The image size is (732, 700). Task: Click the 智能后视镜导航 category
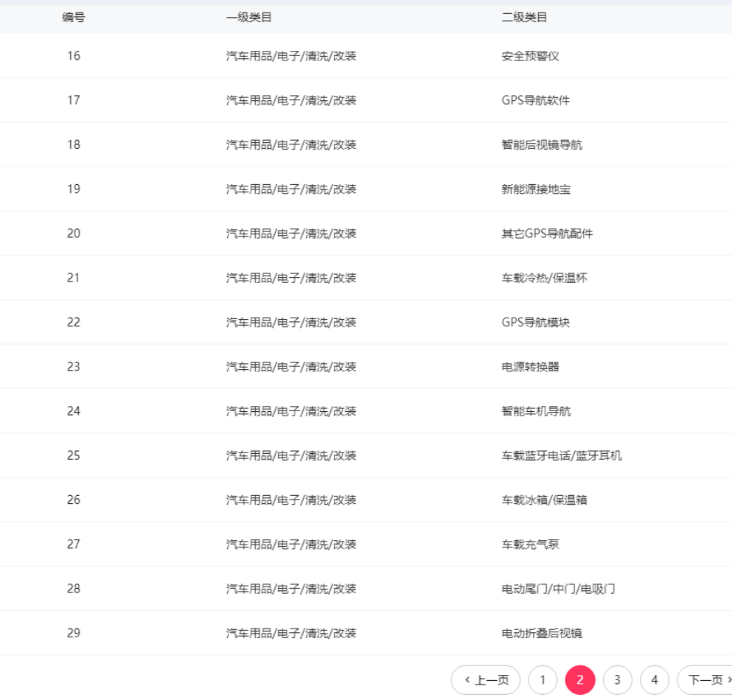[542, 145]
